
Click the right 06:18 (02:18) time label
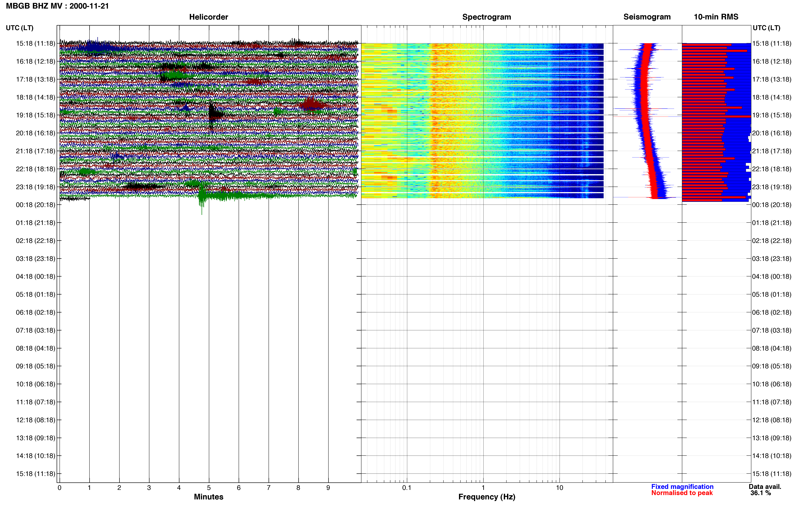pos(772,313)
